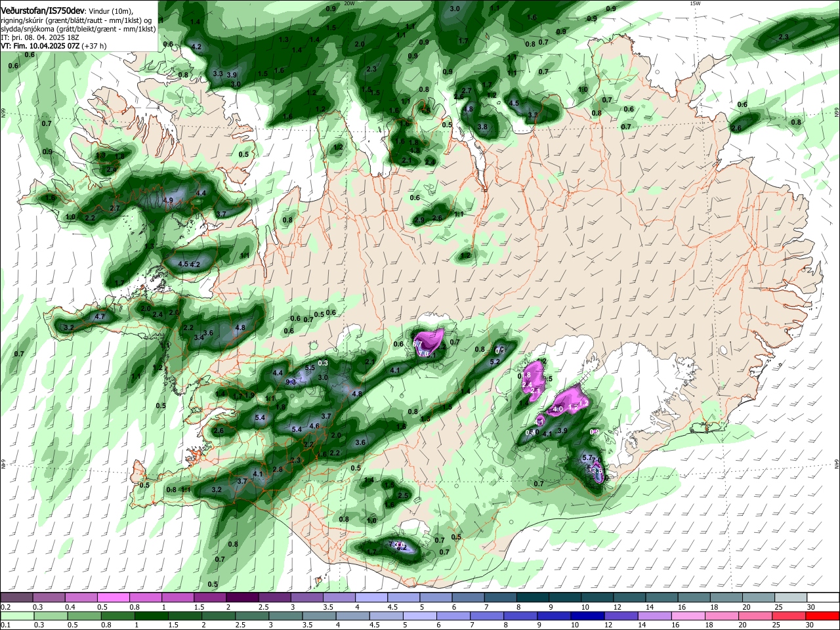Screen dimensions: 840x630
Task: Pick the orchid 0.4–0.5 snow legend swatch
Action: pyautogui.click(x=81, y=598)
